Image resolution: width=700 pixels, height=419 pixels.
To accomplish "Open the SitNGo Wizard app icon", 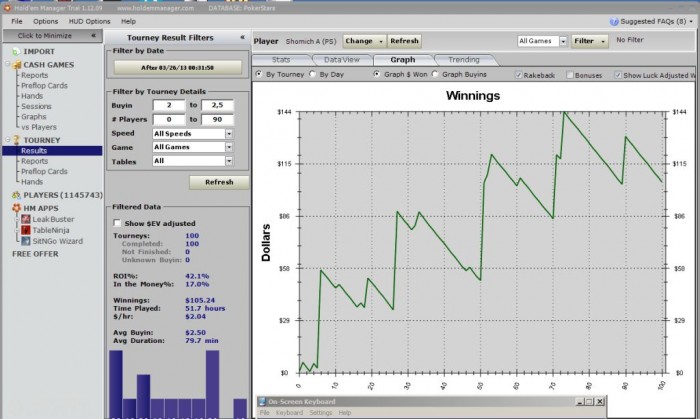I will tap(26, 241).
